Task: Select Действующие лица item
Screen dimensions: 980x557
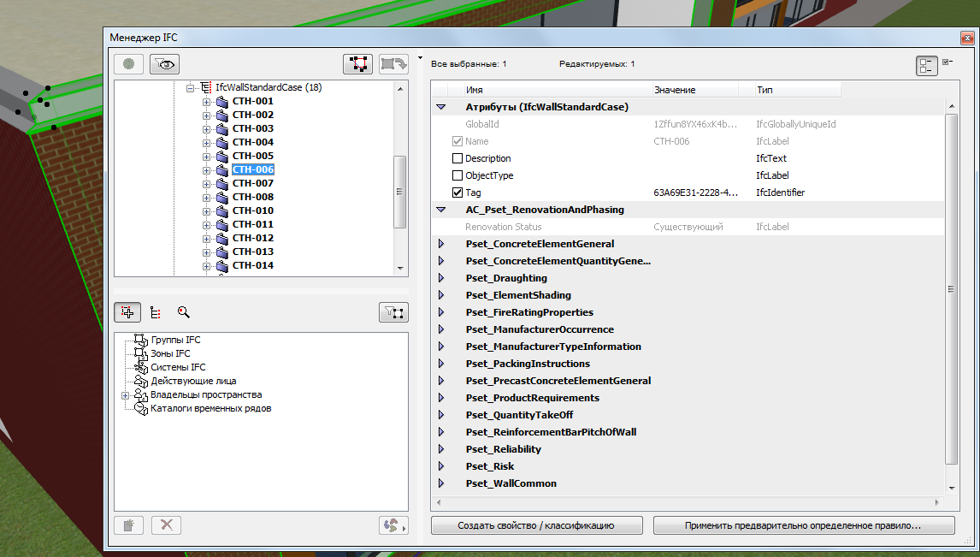Action: click(x=193, y=382)
